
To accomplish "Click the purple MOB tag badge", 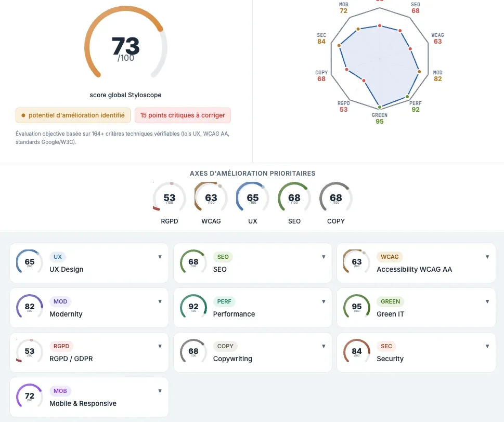I will tap(60, 391).
